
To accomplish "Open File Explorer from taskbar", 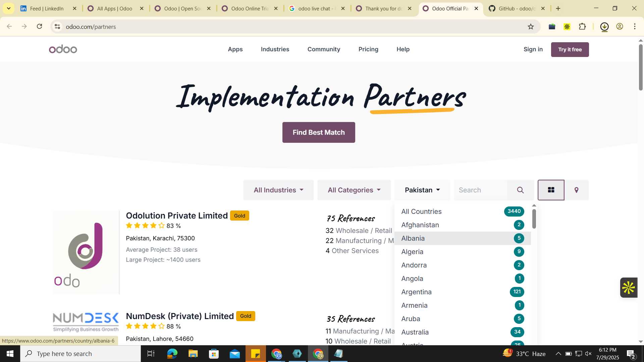I will click(x=193, y=354).
